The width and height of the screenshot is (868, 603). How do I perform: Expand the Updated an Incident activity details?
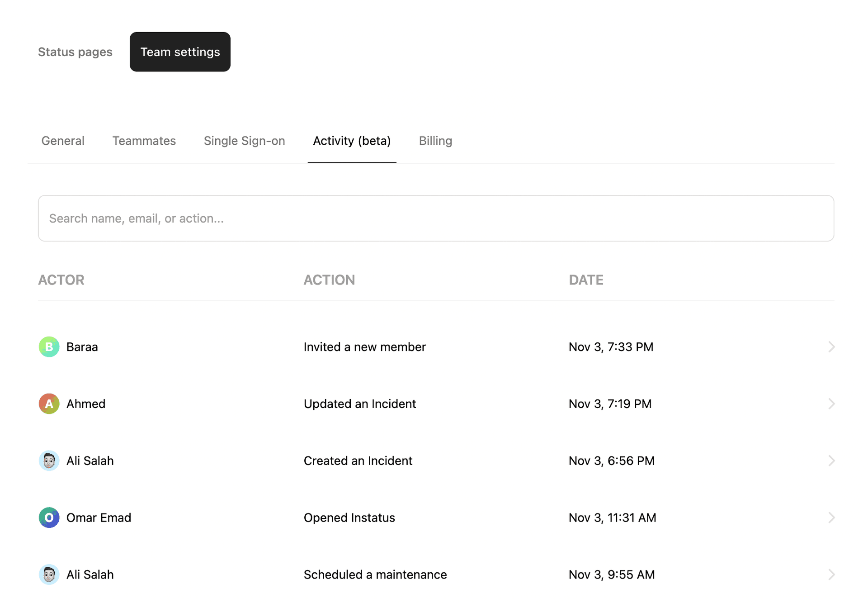[832, 404]
